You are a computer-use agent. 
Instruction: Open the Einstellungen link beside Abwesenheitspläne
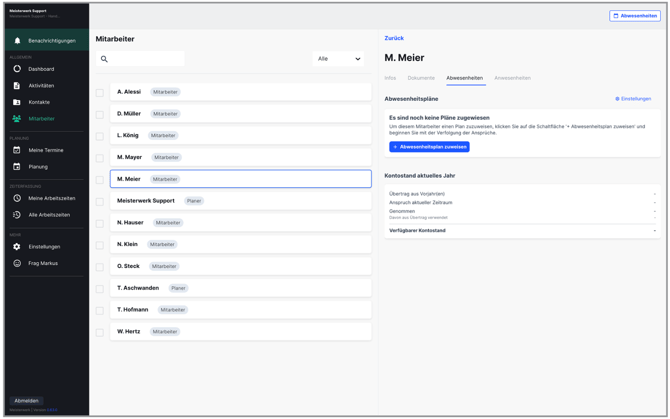(x=633, y=99)
